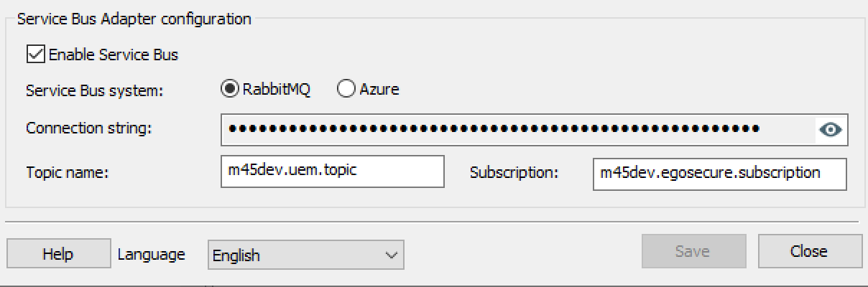
Task: Click the "Language" label beside Help
Action: tap(151, 254)
